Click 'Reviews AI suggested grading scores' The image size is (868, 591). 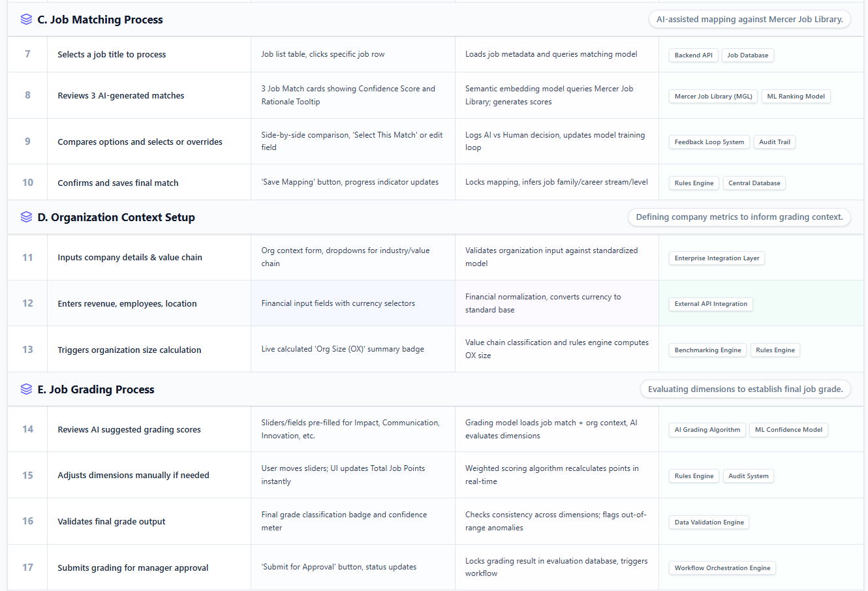(x=129, y=430)
